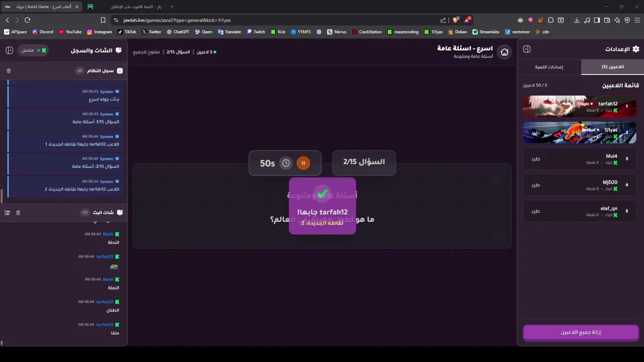Kick player tarfah12 from the list
The image size is (644, 362).
tap(535, 107)
